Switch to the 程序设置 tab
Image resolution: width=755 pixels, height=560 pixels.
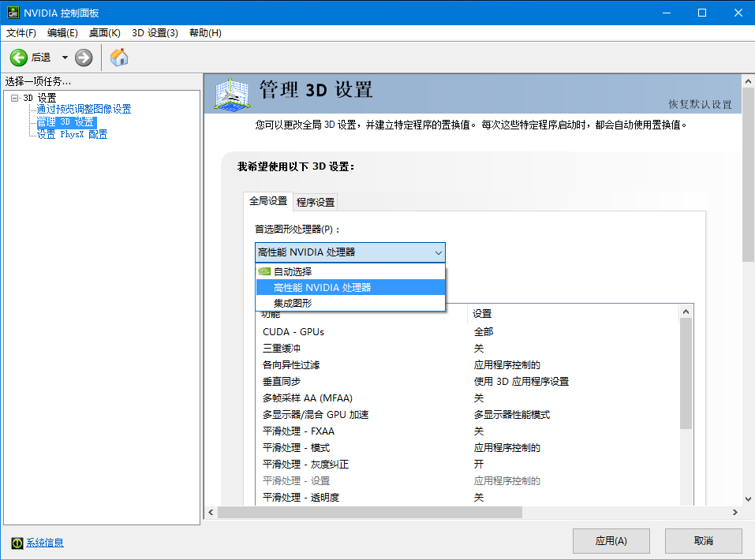pos(316,202)
